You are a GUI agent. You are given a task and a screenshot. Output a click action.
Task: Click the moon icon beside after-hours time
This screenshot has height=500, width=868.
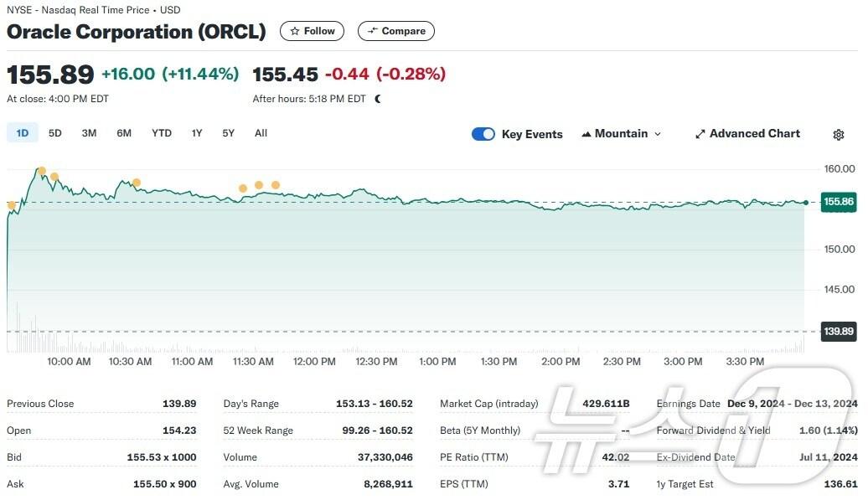378,99
